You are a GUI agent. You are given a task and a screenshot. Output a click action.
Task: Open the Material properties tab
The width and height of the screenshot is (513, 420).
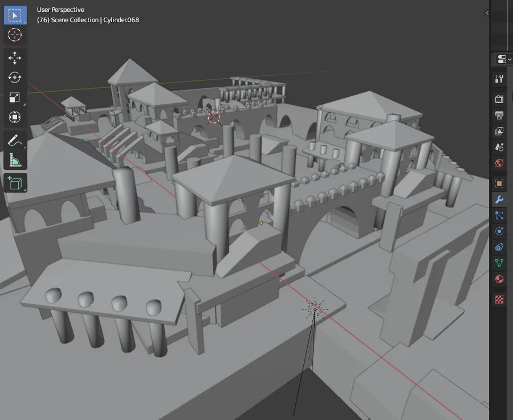[499, 279]
